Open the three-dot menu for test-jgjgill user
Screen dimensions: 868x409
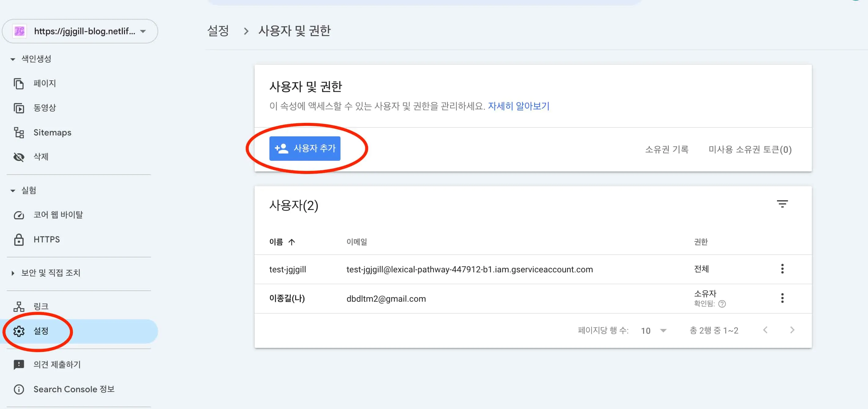click(x=783, y=269)
